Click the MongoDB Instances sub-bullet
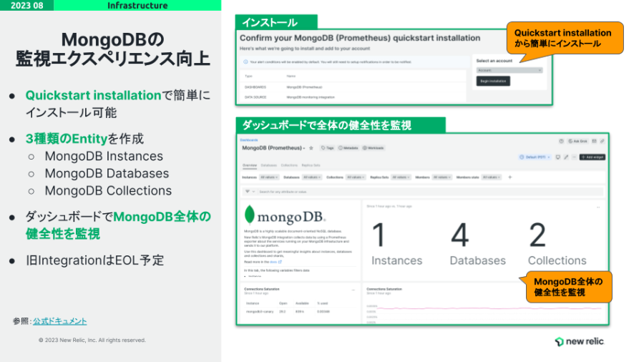 (104, 156)
